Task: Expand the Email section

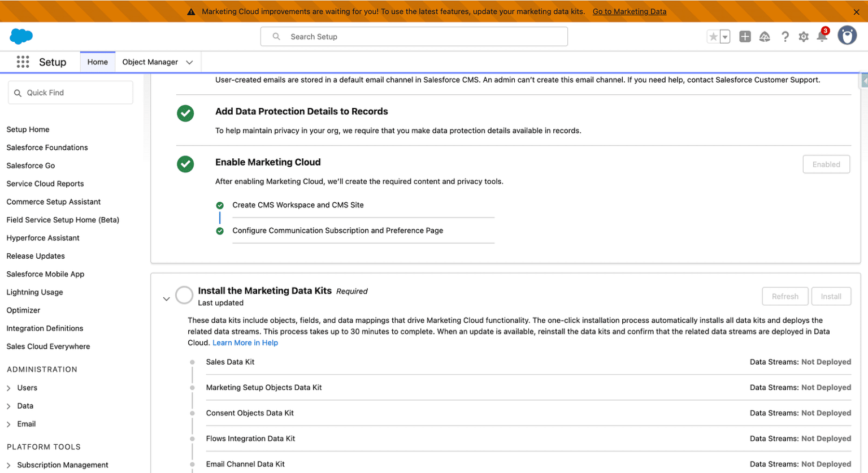Action: 8,424
